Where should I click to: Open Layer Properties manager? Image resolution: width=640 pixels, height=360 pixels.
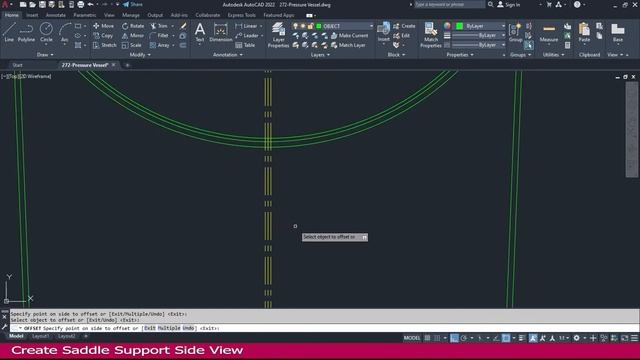(278, 35)
